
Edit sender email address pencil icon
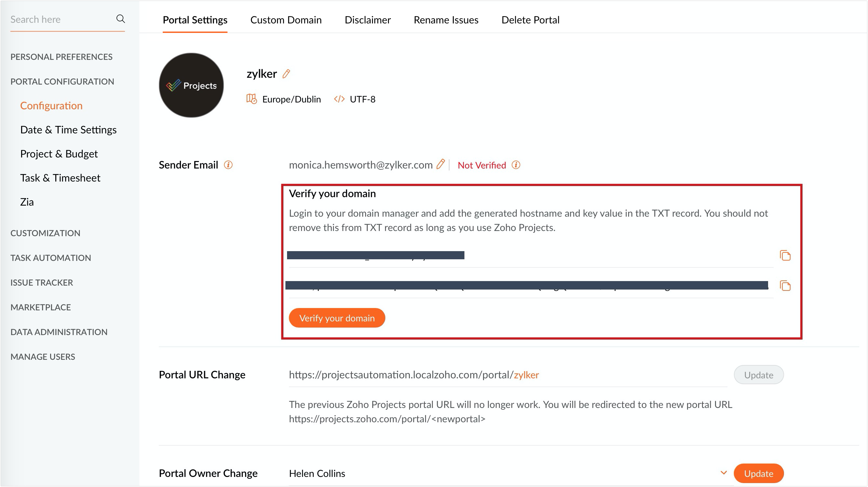coord(440,164)
